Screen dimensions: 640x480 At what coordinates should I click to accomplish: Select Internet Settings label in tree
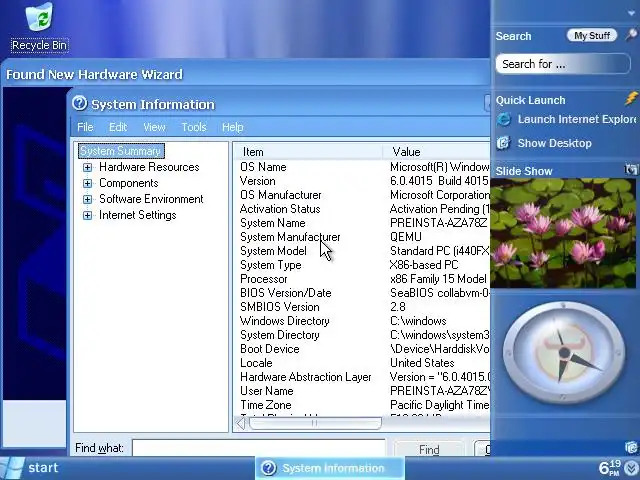click(x=138, y=215)
